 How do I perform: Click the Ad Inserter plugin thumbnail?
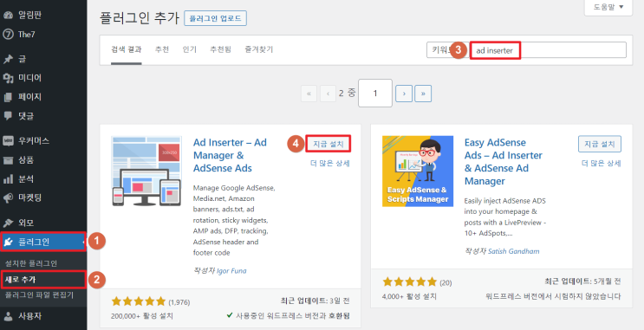[x=146, y=171]
